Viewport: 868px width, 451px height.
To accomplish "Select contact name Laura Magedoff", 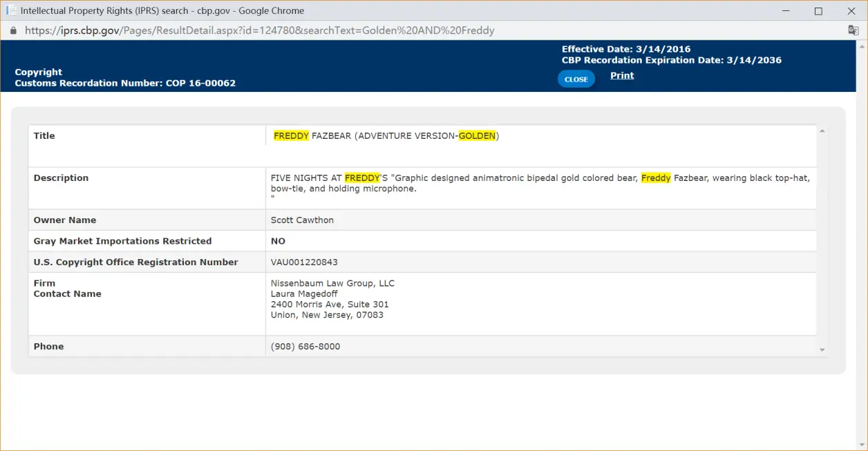I will (x=304, y=294).
